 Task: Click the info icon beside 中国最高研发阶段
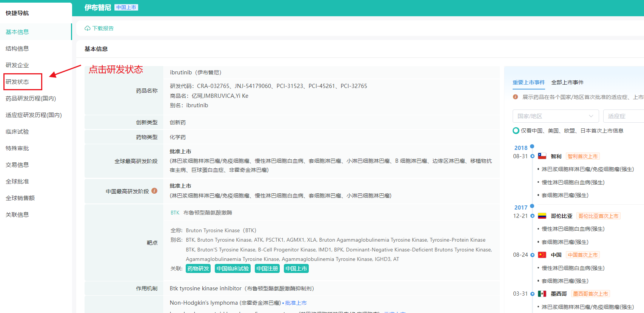pyautogui.click(x=154, y=191)
